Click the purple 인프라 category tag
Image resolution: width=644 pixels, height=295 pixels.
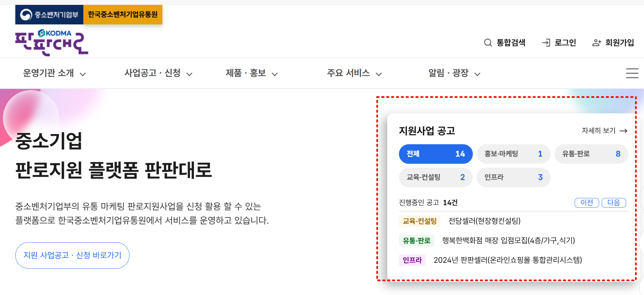pyautogui.click(x=412, y=260)
